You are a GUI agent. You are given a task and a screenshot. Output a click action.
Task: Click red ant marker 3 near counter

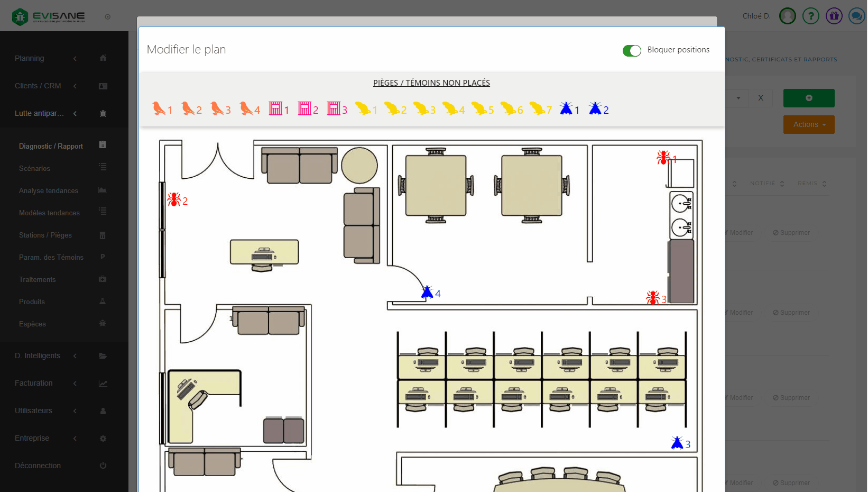click(x=653, y=298)
